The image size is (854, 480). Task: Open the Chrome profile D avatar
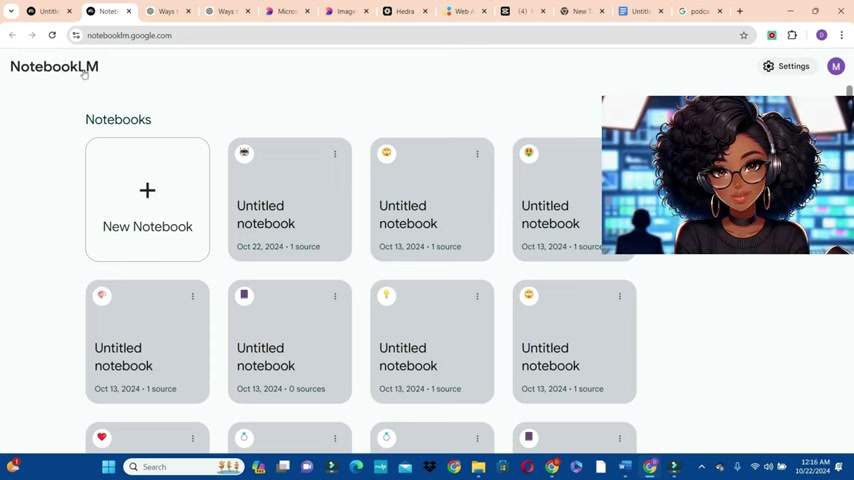click(x=821, y=35)
